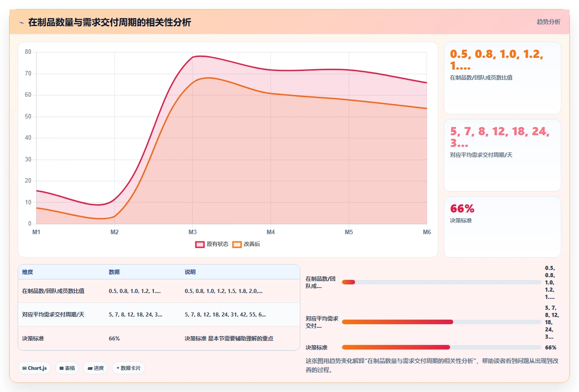Open the 对应平均需求交付周期/天 data card
The width and height of the screenshot is (579, 392).
click(x=503, y=156)
